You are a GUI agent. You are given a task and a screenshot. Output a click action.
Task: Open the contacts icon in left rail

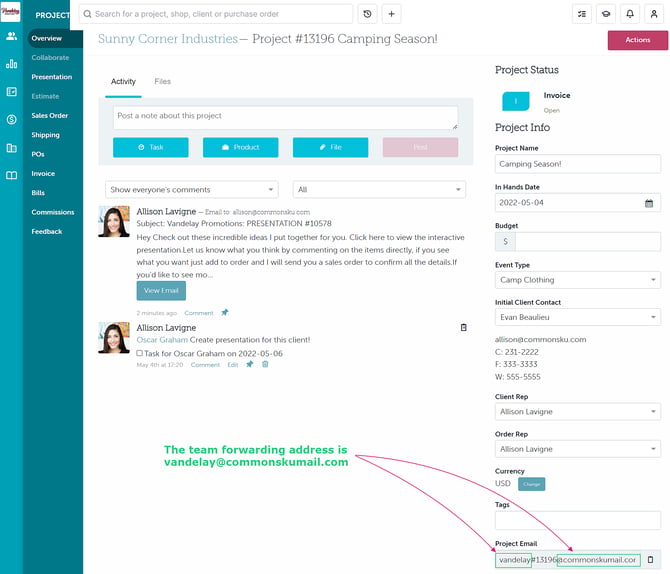(x=12, y=36)
